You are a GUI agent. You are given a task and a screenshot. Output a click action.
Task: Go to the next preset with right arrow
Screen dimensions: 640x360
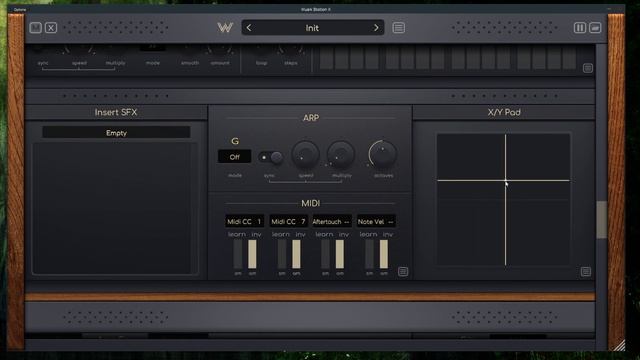(x=376, y=28)
